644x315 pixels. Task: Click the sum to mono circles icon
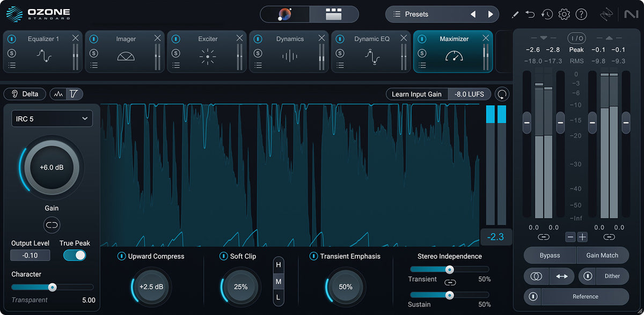(536, 276)
